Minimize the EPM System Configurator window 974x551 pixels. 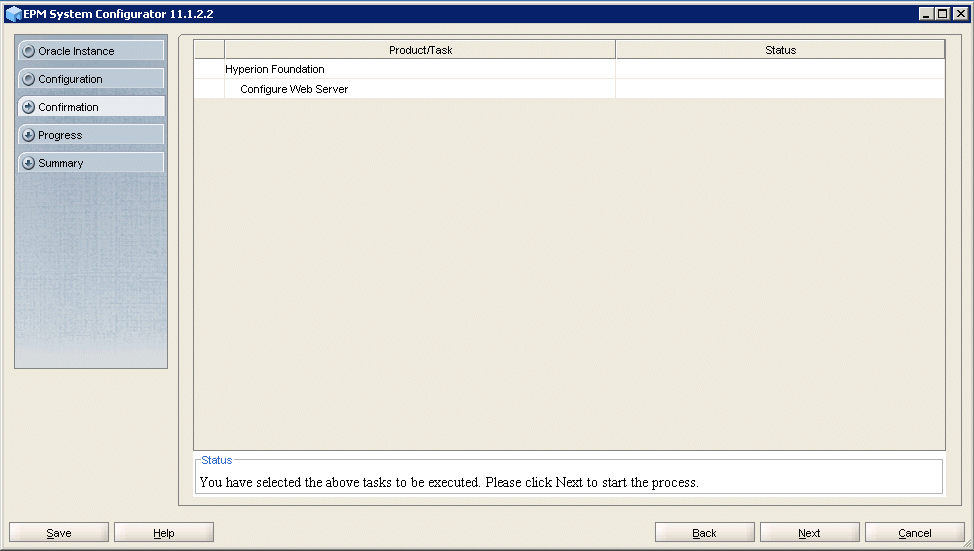(x=926, y=14)
